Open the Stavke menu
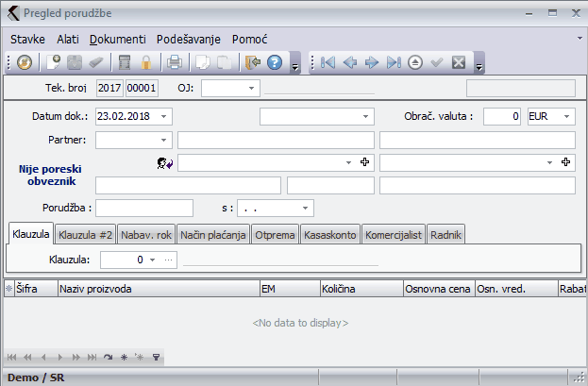 [28, 40]
